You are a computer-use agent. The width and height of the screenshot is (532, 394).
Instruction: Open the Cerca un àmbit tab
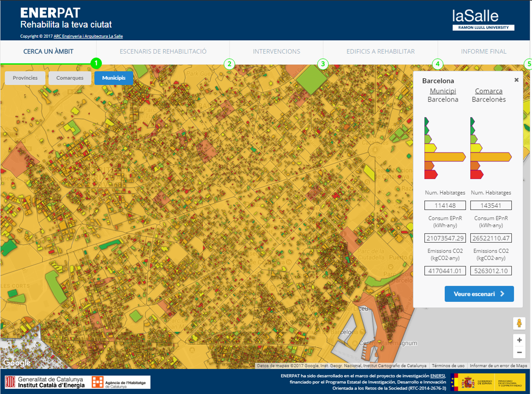click(49, 52)
